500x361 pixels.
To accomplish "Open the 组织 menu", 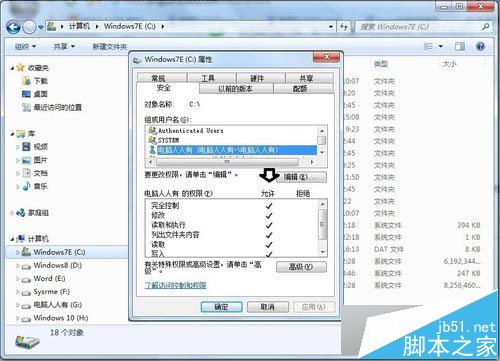I will (25, 47).
